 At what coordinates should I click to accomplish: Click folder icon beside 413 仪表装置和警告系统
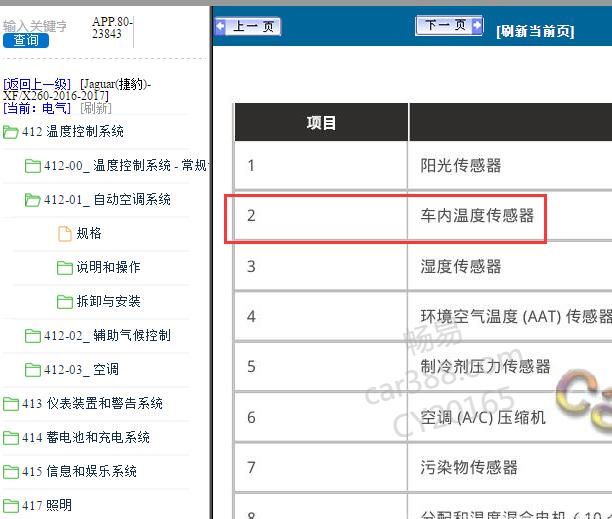click(x=11, y=404)
